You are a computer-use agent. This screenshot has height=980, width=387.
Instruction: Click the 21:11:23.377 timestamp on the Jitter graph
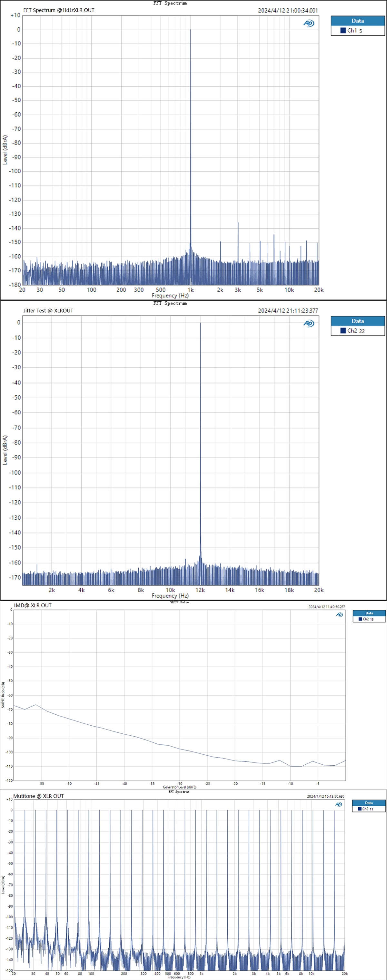[x=288, y=311]
